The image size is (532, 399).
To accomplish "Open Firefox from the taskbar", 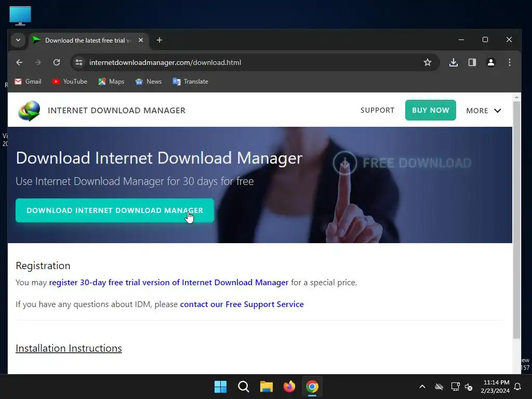I will tap(289, 387).
